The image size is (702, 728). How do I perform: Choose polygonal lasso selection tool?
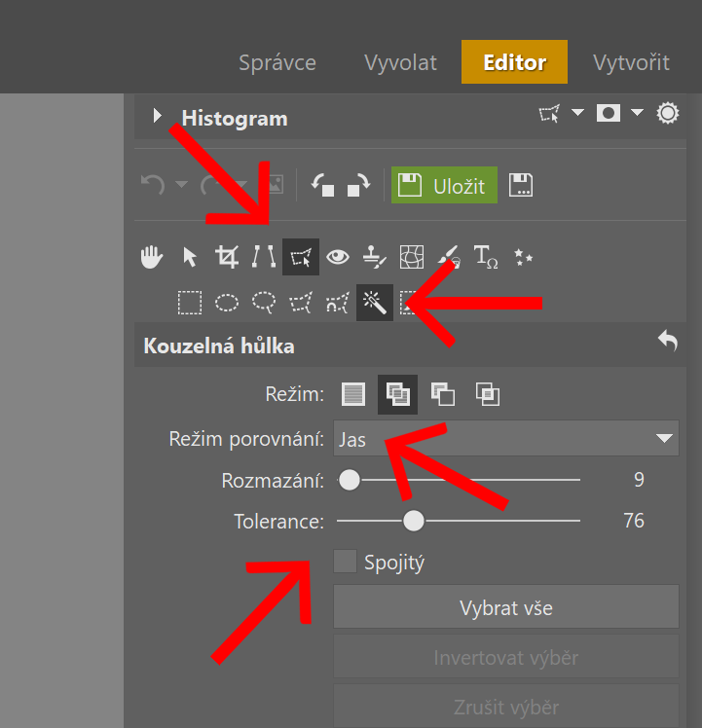pyautogui.click(x=301, y=303)
